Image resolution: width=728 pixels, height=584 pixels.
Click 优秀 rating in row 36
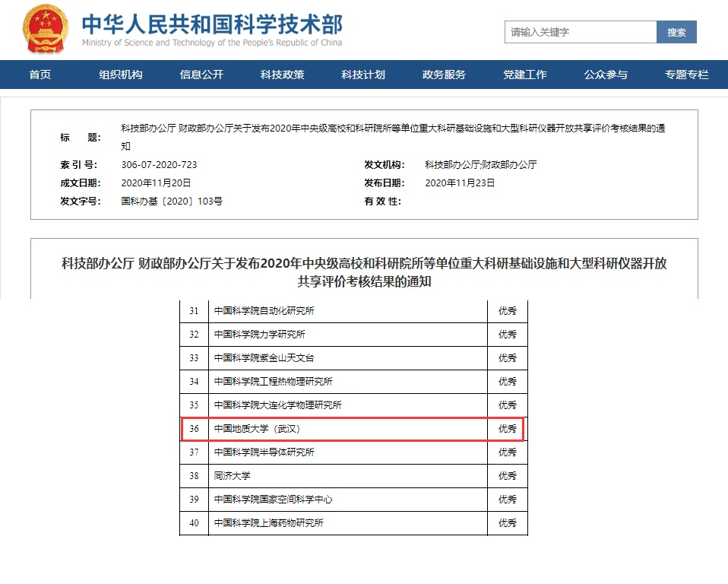[508, 429]
